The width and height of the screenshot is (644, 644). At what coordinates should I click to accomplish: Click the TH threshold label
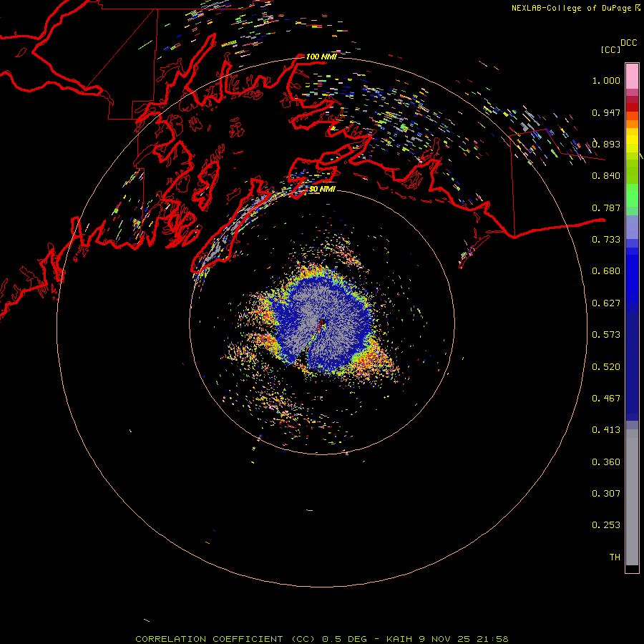[x=615, y=557]
